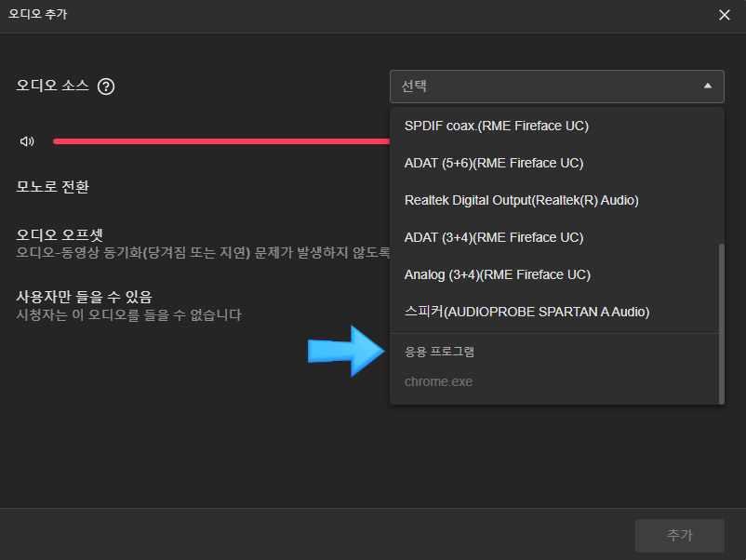Select chrome.exe under 응용 프로그램
The image size is (746, 560).
tap(438, 381)
